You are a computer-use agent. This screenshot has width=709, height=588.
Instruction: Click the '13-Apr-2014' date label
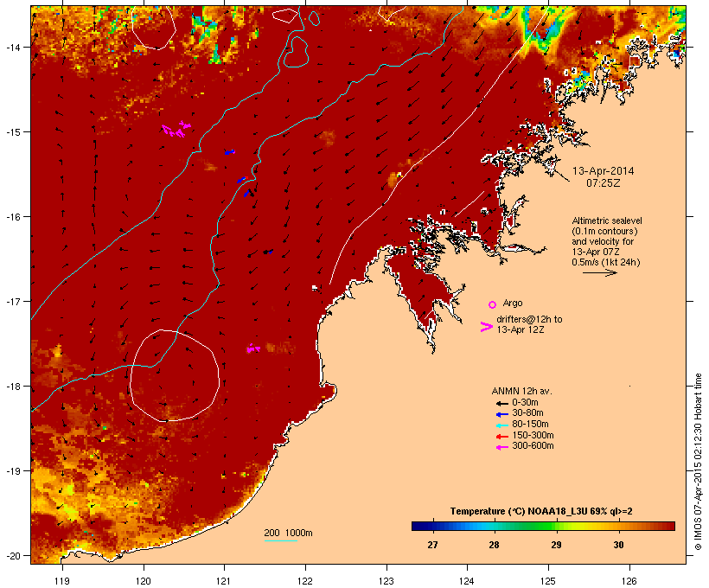point(604,171)
